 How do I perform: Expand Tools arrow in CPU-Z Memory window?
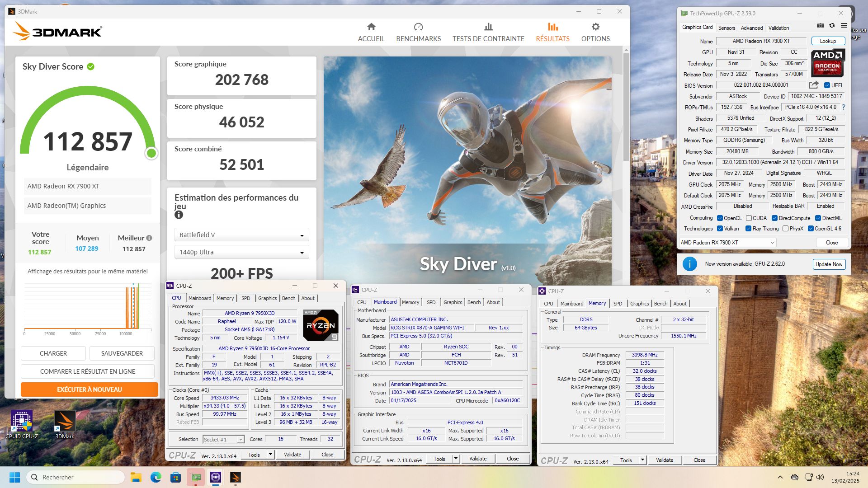click(x=642, y=460)
